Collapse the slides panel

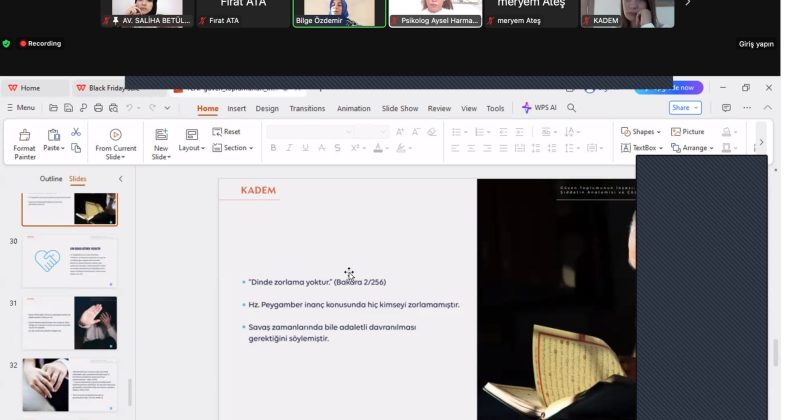pyautogui.click(x=121, y=179)
